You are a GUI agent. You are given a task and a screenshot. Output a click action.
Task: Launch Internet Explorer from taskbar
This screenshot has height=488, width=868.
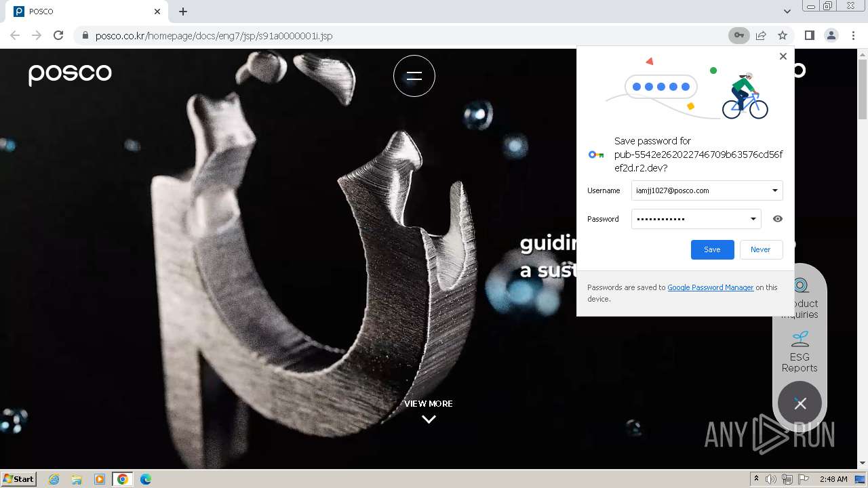click(x=54, y=479)
